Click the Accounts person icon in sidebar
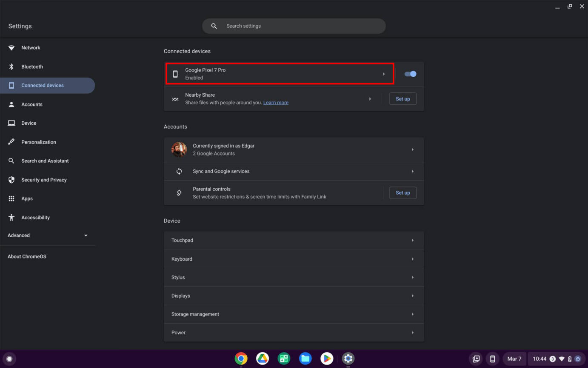 [x=12, y=104]
